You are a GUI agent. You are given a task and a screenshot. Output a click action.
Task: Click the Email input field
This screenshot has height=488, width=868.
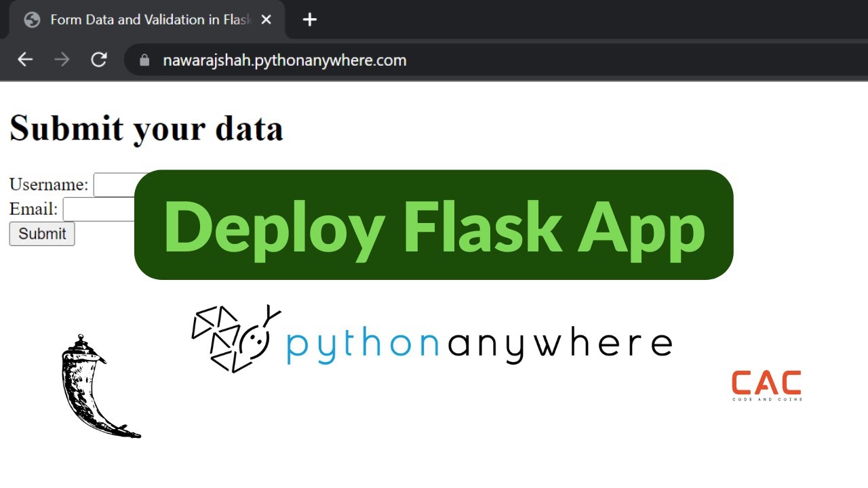pos(99,209)
